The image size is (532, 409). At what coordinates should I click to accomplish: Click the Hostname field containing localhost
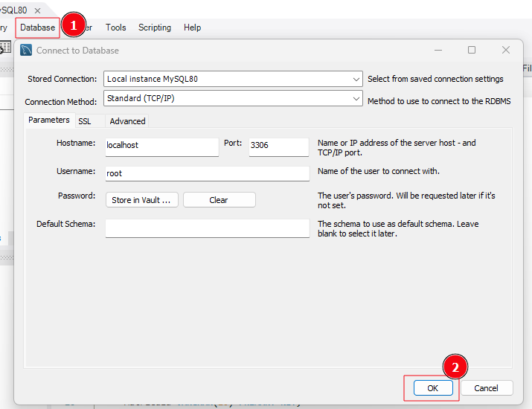pos(162,146)
